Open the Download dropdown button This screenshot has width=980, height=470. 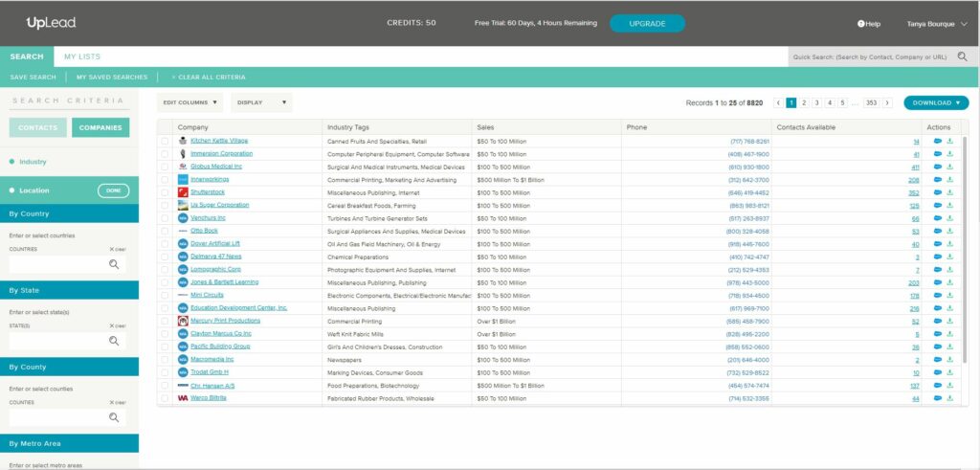[936, 103]
